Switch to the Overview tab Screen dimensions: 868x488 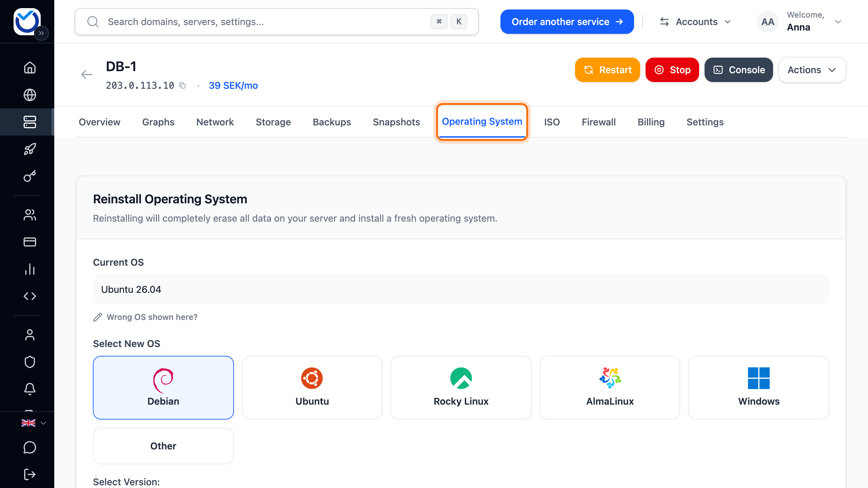[x=99, y=122]
